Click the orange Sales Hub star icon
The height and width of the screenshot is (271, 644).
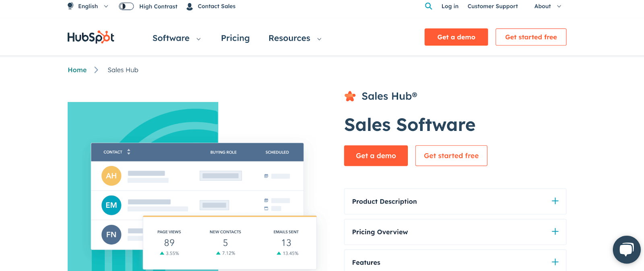(x=350, y=96)
